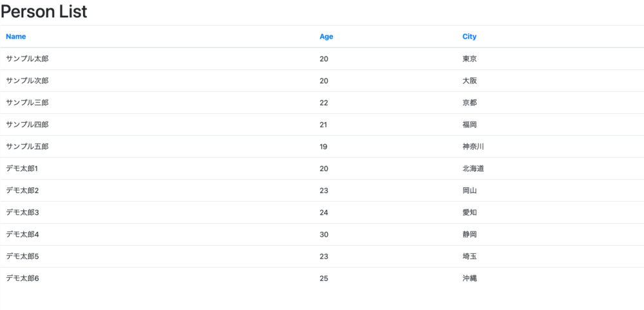644x310 pixels.
Task: Select the name サンプル太郎
Action: coord(27,59)
